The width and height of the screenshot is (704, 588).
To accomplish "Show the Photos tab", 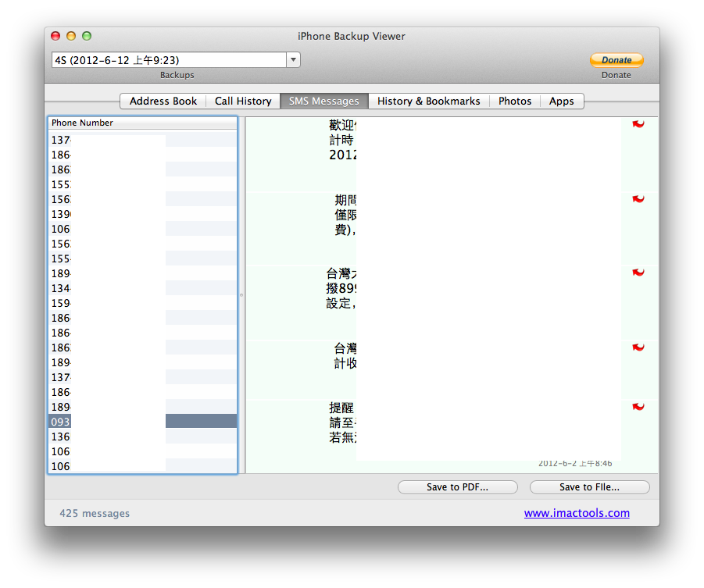I will (x=515, y=101).
